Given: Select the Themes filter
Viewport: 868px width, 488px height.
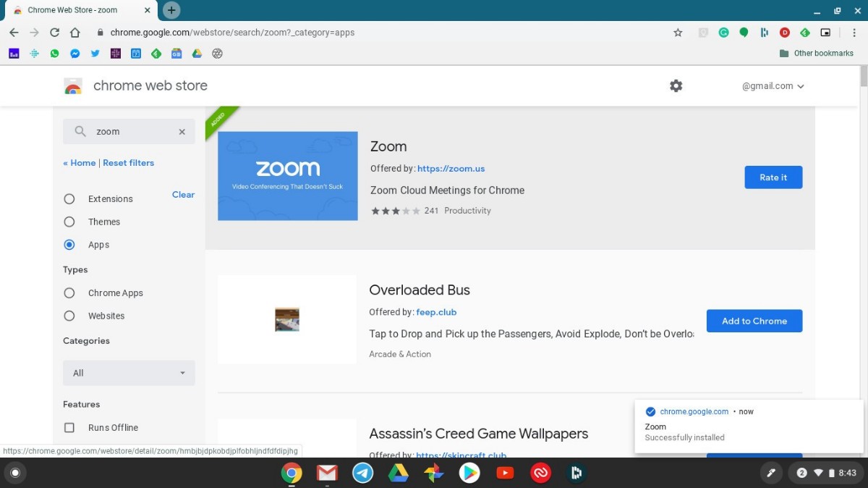Looking at the screenshot, I should point(69,222).
